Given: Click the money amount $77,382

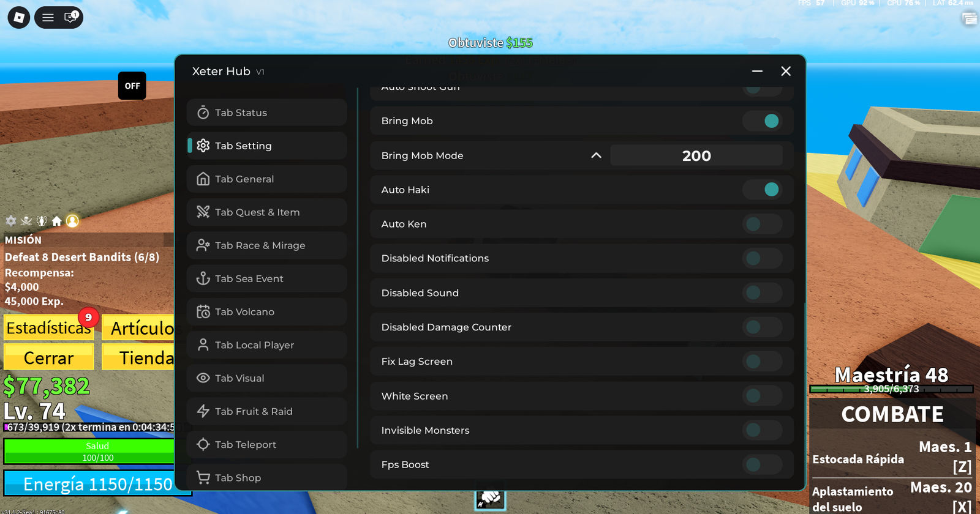Looking at the screenshot, I should pyautogui.click(x=47, y=386).
